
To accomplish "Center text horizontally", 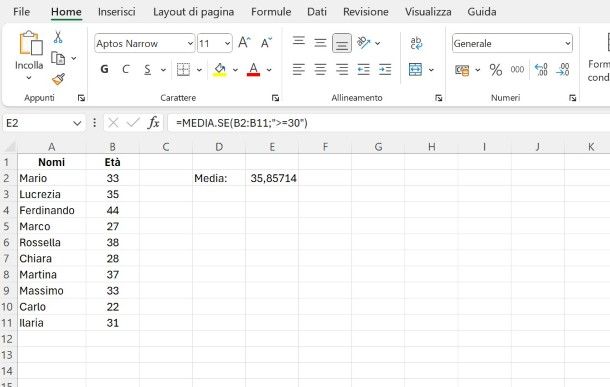I will pyautogui.click(x=320, y=70).
